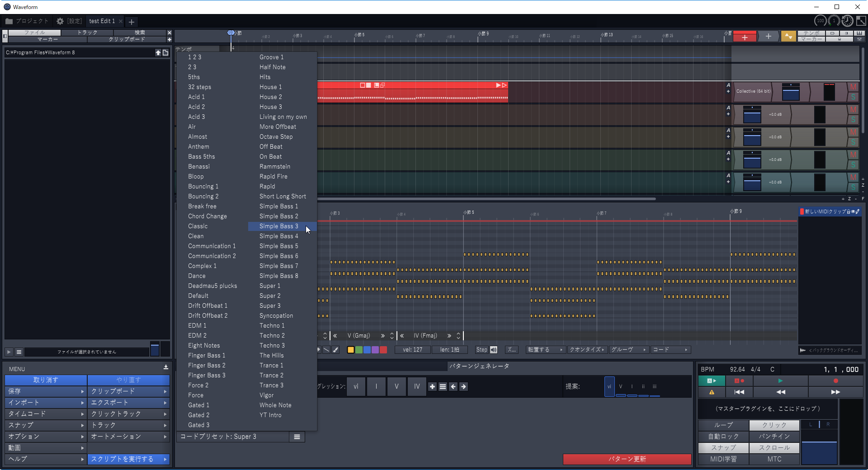Click the mixer sliders icon
The width and height of the screenshot is (868, 470).
(859, 39)
